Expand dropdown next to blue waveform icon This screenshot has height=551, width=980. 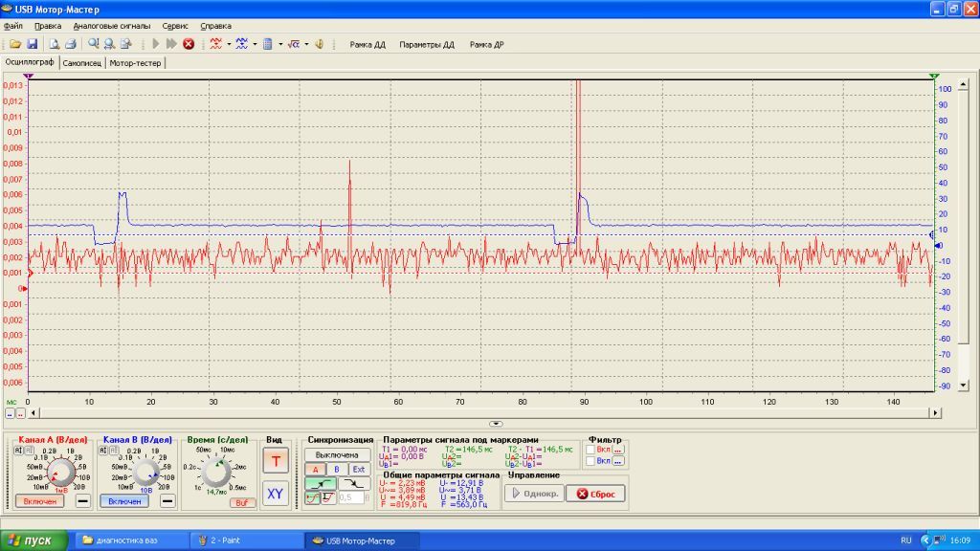coord(255,44)
